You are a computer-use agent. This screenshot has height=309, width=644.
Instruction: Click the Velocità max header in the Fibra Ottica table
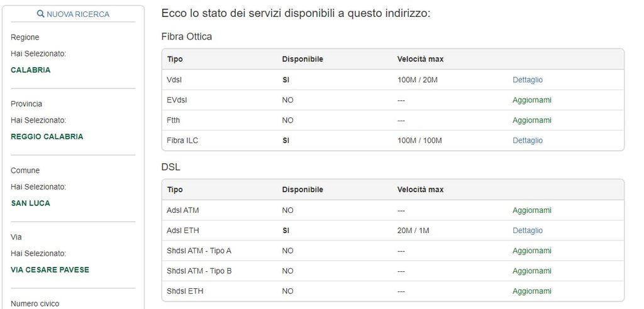pyautogui.click(x=420, y=59)
